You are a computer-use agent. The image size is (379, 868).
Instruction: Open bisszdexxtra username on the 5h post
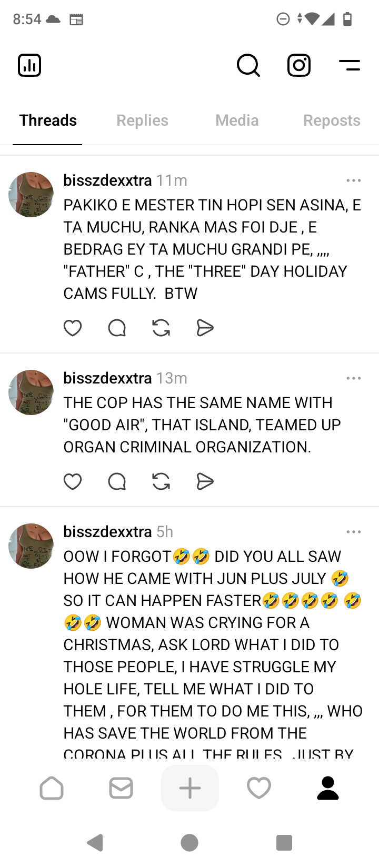point(107,532)
